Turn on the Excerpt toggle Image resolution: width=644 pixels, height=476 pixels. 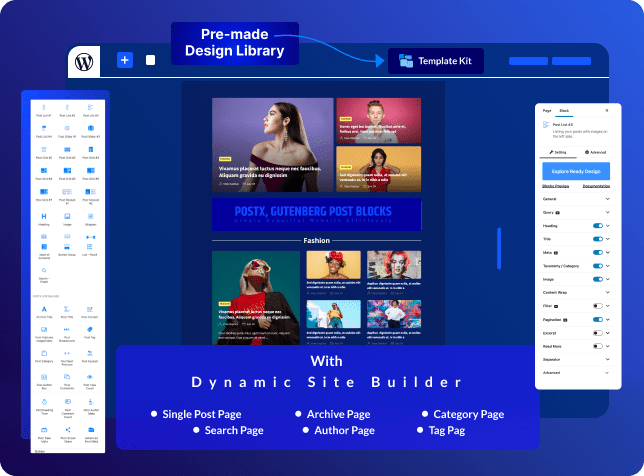coord(598,331)
